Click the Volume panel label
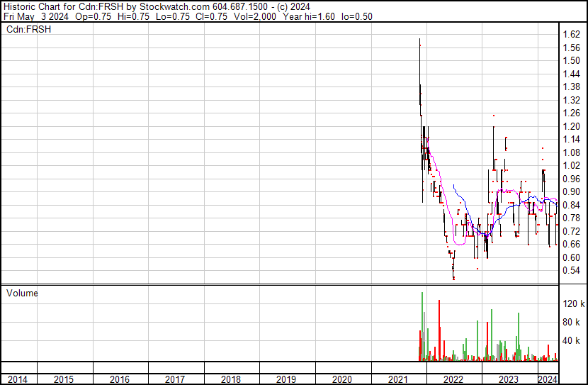588x385 pixels. click(x=22, y=293)
